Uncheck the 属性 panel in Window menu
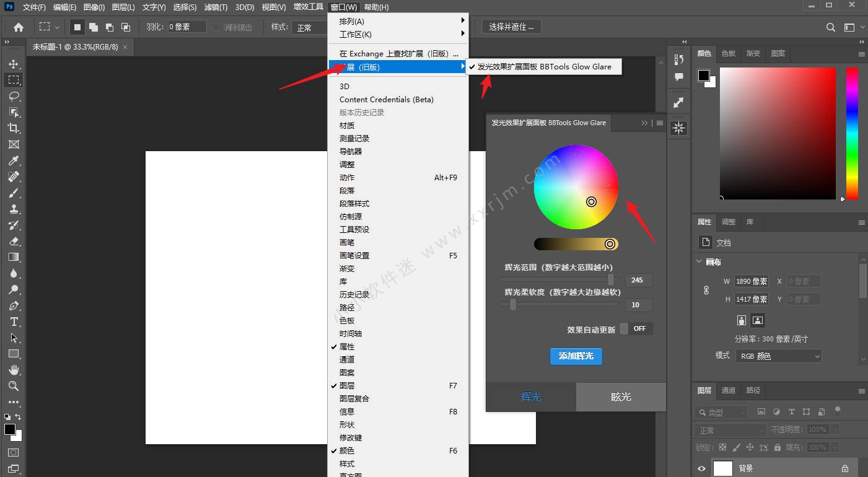 pyautogui.click(x=347, y=347)
